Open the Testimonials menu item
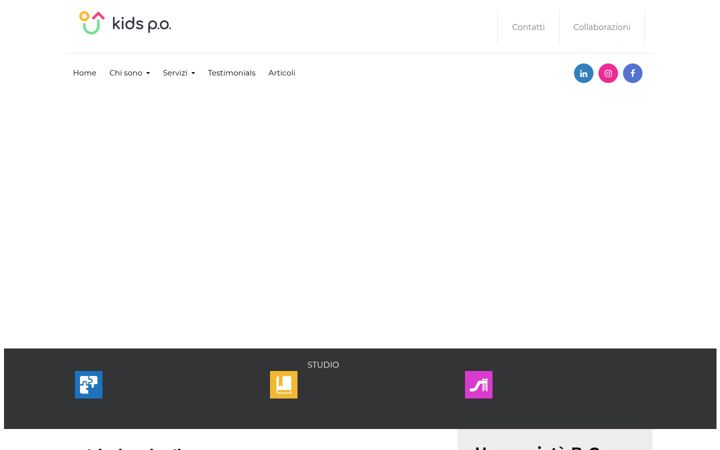The height and width of the screenshot is (450, 720). [231, 73]
